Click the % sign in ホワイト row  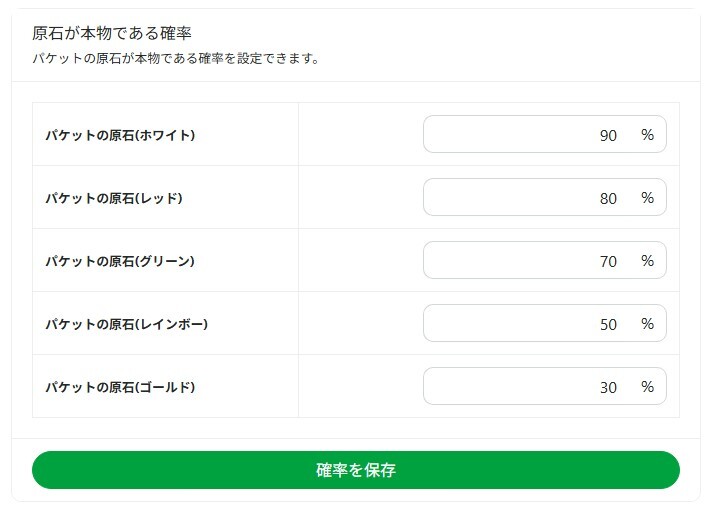click(x=647, y=135)
